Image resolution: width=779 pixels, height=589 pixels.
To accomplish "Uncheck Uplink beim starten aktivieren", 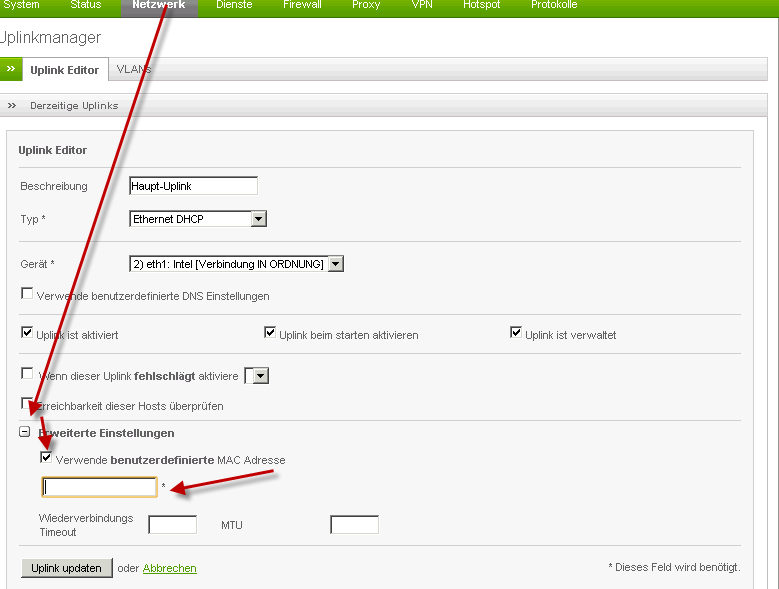I will coord(270,333).
